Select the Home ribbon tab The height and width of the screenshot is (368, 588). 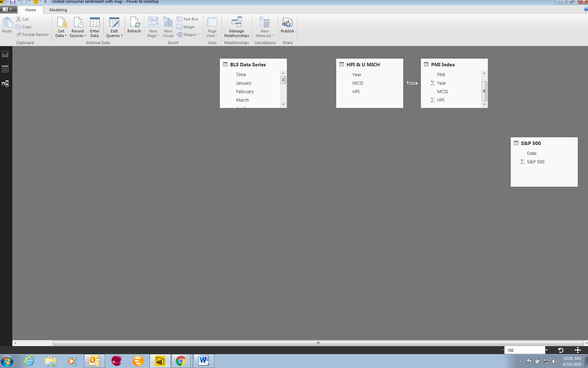click(31, 10)
